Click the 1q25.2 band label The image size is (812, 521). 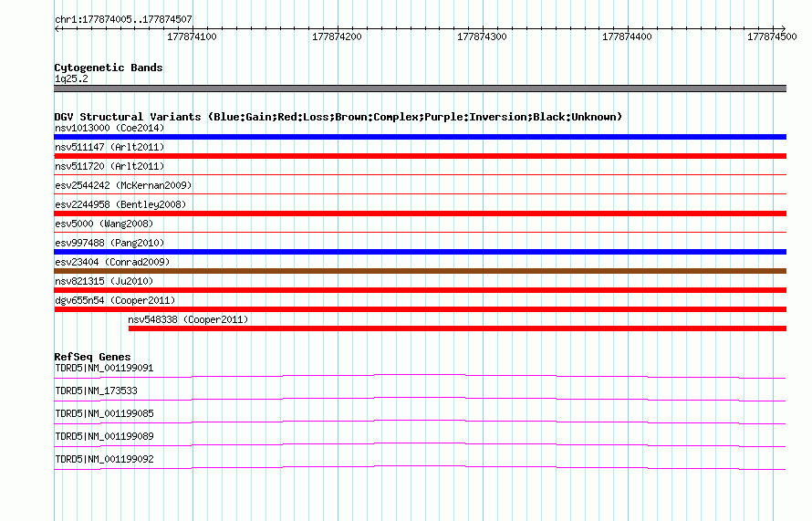pyautogui.click(x=71, y=78)
